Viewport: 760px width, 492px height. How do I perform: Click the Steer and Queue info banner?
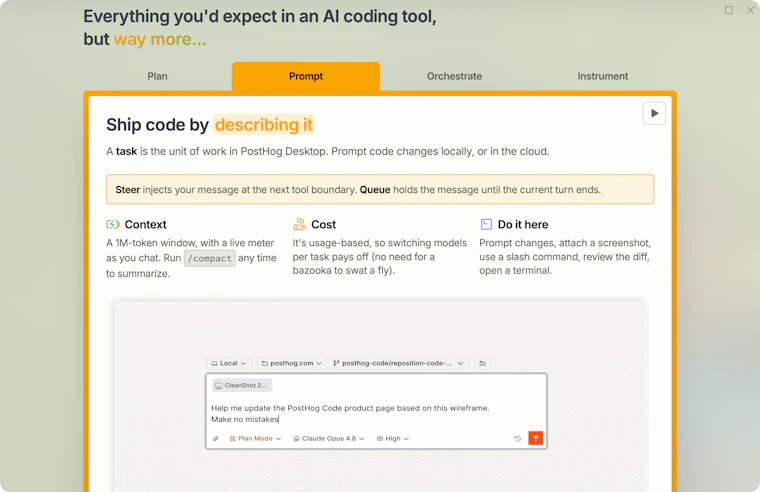[380, 190]
